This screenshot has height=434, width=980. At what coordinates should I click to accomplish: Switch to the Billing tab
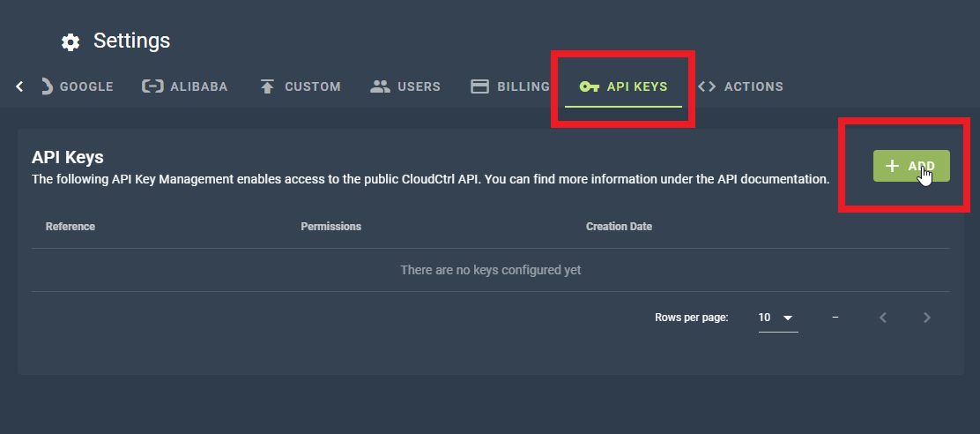(x=523, y=86)
